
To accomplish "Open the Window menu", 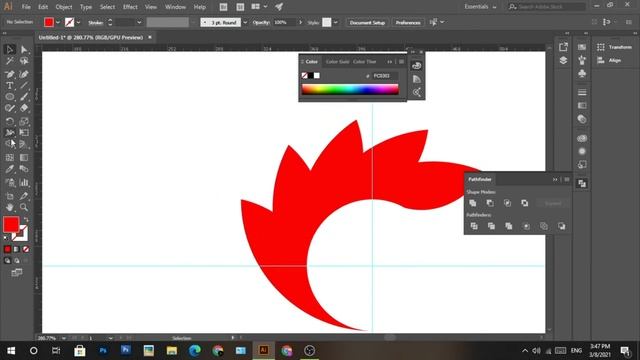I will click(x=176, y=7).
